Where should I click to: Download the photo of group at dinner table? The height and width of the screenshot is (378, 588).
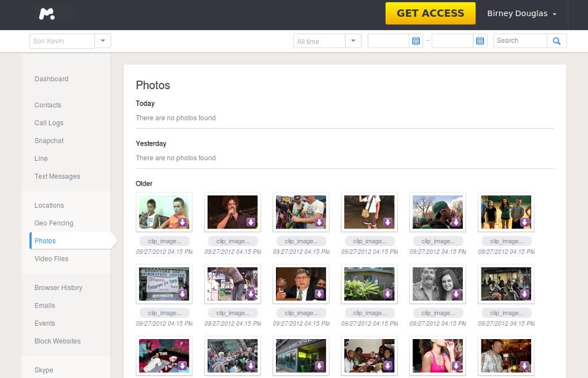(x=388, y=366)
